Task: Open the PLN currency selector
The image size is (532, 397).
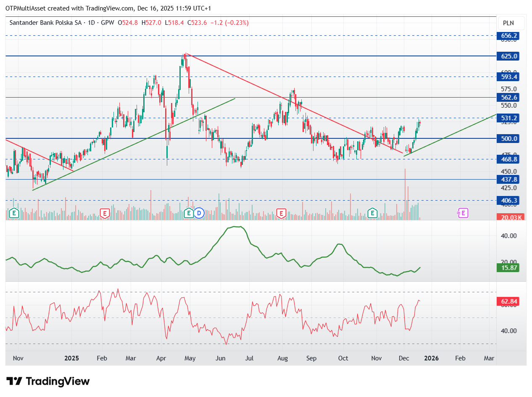Action: (511, 23)
